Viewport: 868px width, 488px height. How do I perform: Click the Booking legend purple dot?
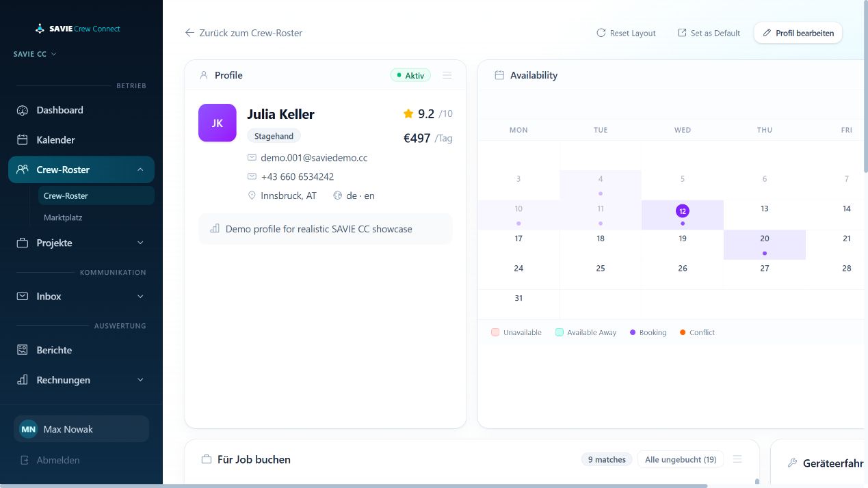tap(633, 332)
